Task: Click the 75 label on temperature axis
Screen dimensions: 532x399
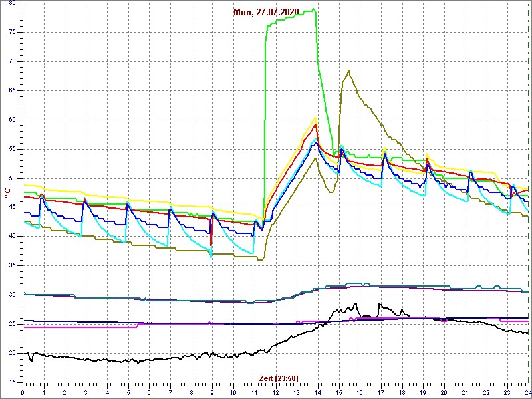Action: pyautogui.click(x=12, y=32)
